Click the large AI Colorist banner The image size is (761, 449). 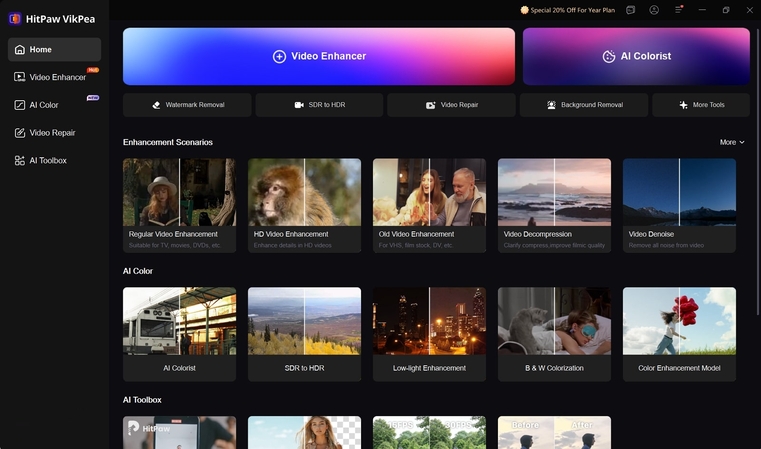click(636, 56)
